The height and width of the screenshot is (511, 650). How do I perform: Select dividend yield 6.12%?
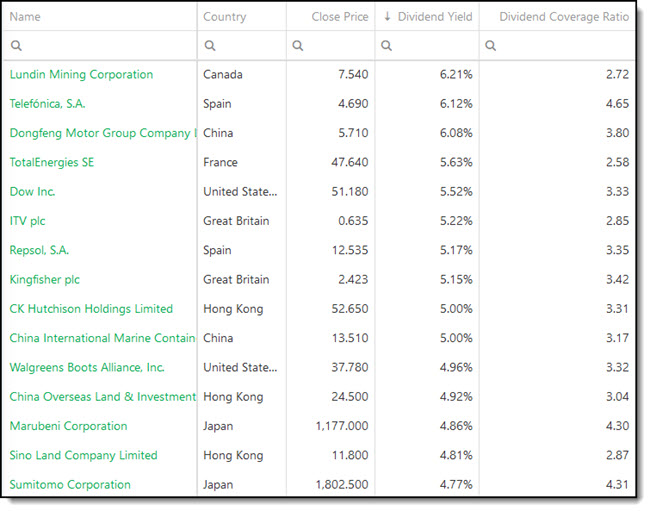[456, 104]
